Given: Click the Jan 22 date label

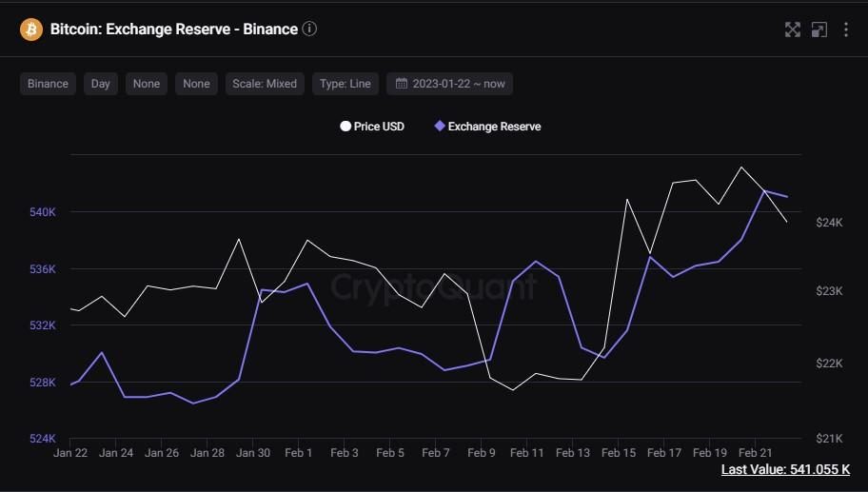Looking at the screenshot, I should [70, 453].
